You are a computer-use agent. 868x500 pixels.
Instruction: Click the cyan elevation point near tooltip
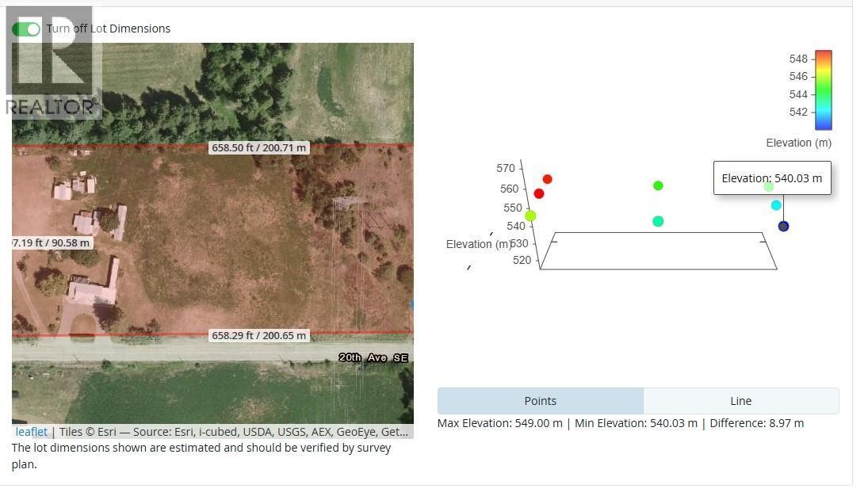[x=776, y=205]
